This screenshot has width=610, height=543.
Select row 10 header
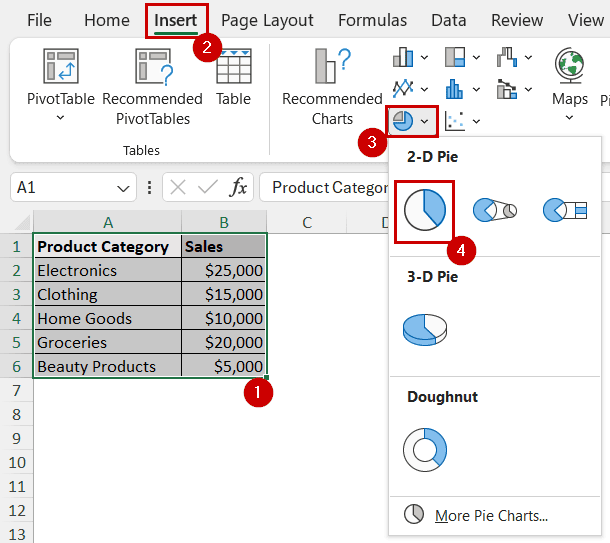[x=16, y=462]
